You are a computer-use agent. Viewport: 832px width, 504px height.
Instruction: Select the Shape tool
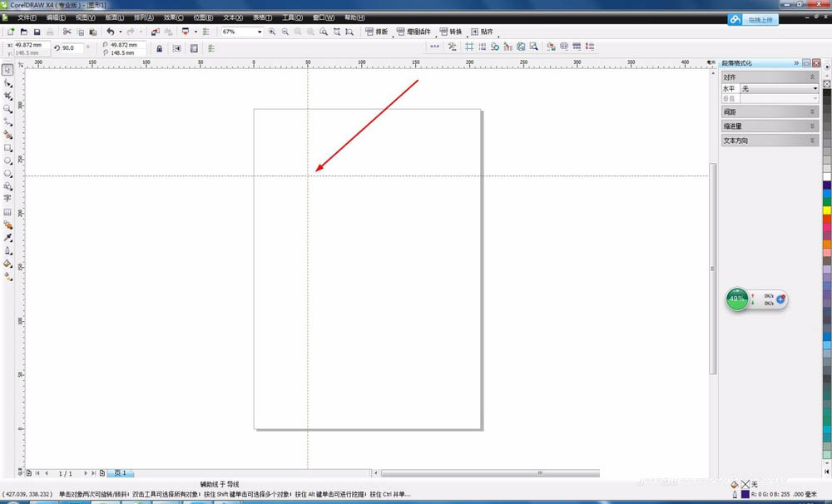(x=7, y=83)
